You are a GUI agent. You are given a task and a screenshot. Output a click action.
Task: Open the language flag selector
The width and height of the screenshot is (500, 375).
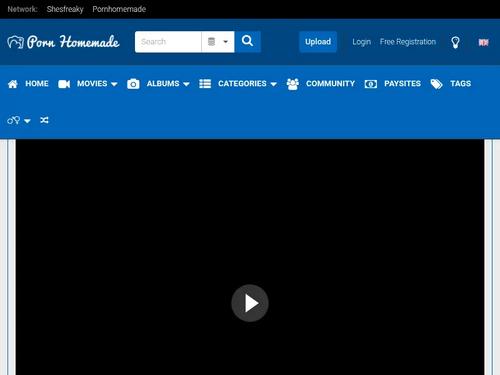(x=483, y=42)
